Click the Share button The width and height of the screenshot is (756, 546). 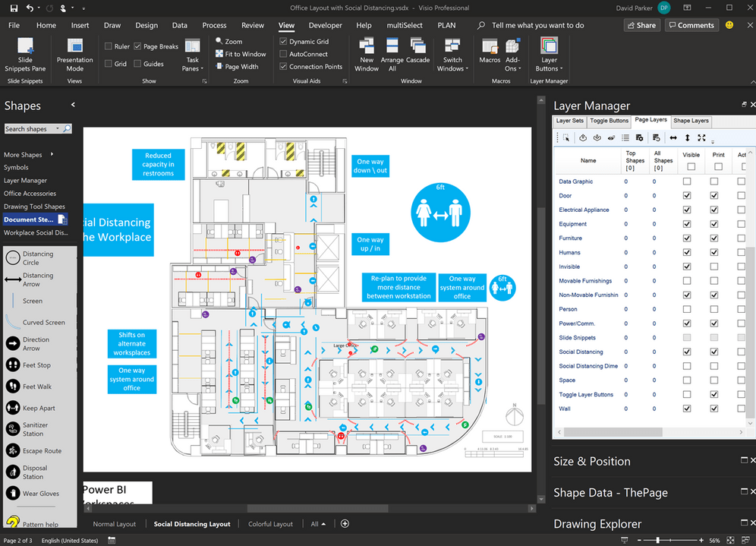(641, 25)
